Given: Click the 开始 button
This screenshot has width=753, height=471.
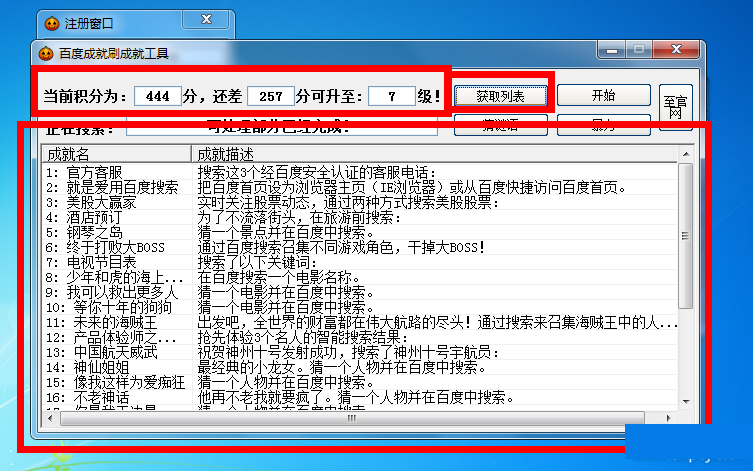Looking at the screenshot, I should [604, 95].
